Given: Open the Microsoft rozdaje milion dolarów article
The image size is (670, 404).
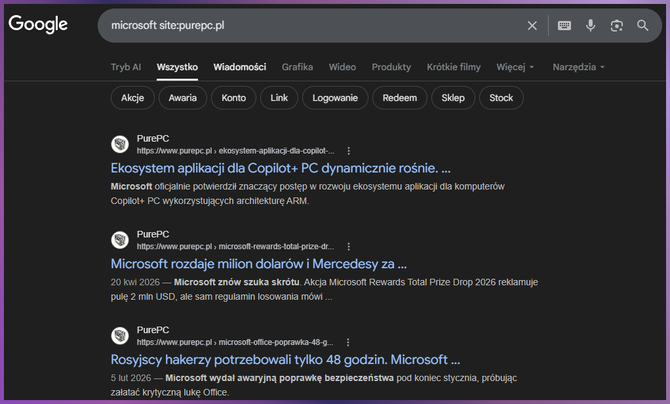Looking at the screenshot, I should [259, 264].
